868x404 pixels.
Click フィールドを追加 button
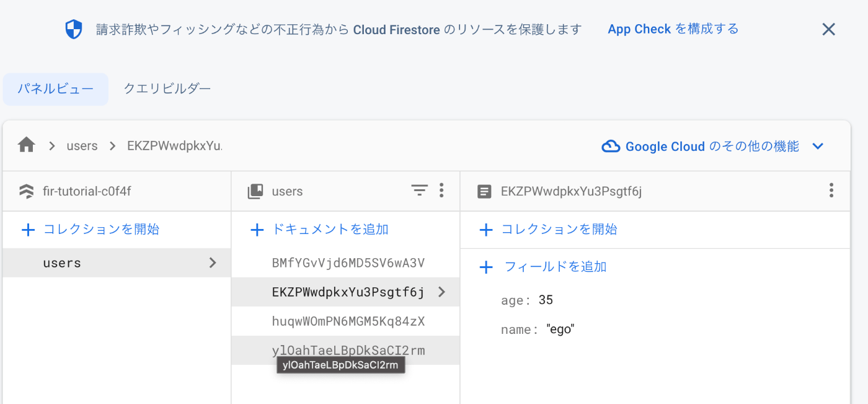542,267
